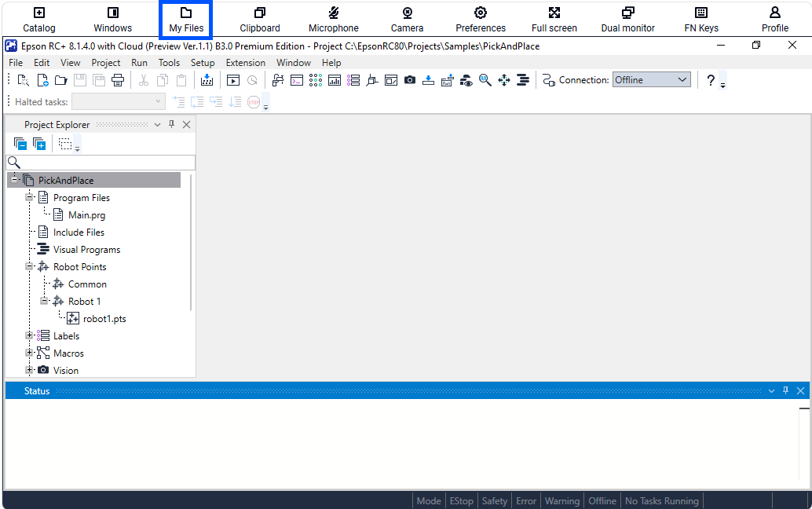The image size is (812, 509).
Task: Select Include Files tree item
Action: click(x=79, y=232)
